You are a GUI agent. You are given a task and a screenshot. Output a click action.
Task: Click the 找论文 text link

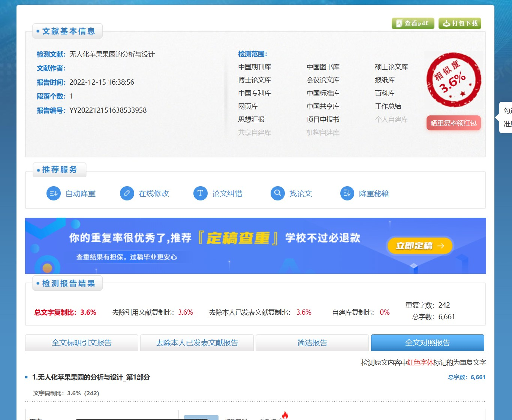(x=301, y=194)
